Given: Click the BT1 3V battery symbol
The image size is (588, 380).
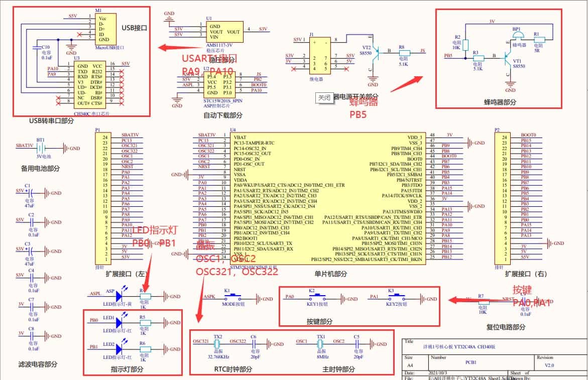Looking at the screenshot, I should click(41, 148).
